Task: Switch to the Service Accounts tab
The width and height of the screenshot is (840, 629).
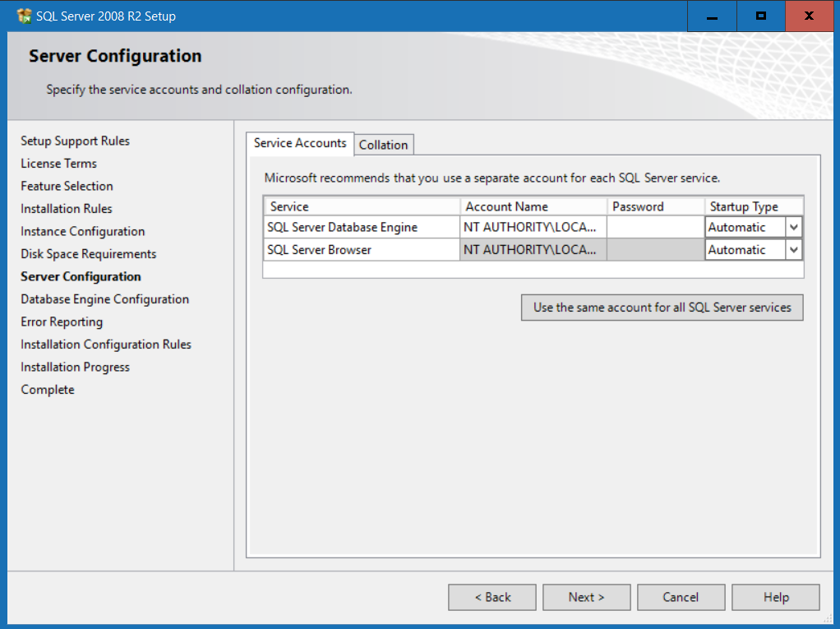Action: pos(299,143)
